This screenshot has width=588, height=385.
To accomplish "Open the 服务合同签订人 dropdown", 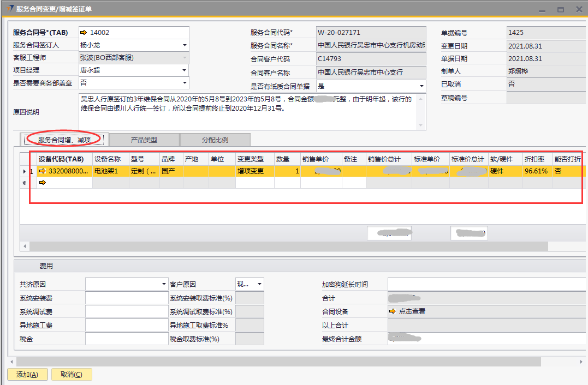I will (x=184, y=46).
